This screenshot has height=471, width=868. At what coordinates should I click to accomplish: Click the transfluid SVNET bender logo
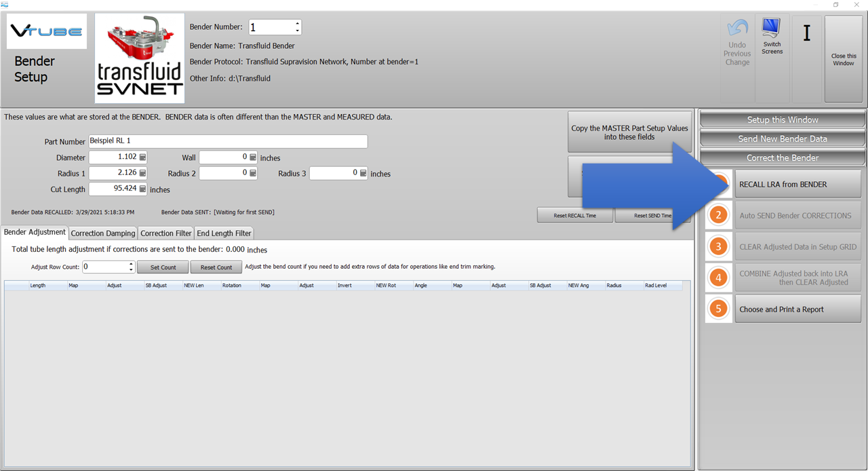tap(140, 58)
